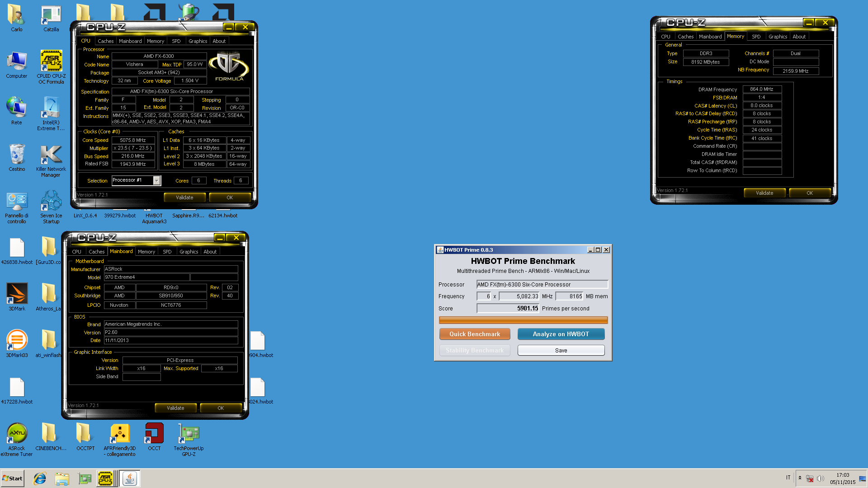868x488 pixels.
Task: Click the Core Voltage value 1.504 V
Action: click(x=190, y=81)
